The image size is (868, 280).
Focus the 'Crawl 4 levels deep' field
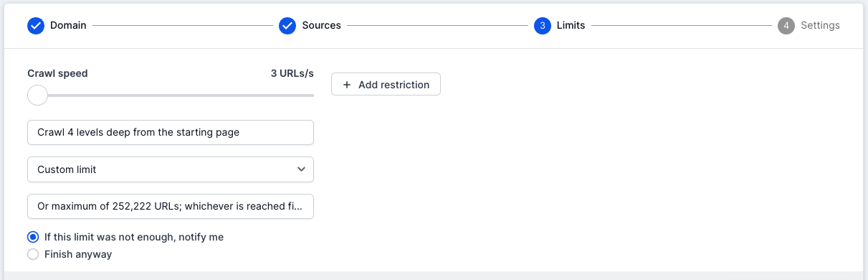click(171, 132)
